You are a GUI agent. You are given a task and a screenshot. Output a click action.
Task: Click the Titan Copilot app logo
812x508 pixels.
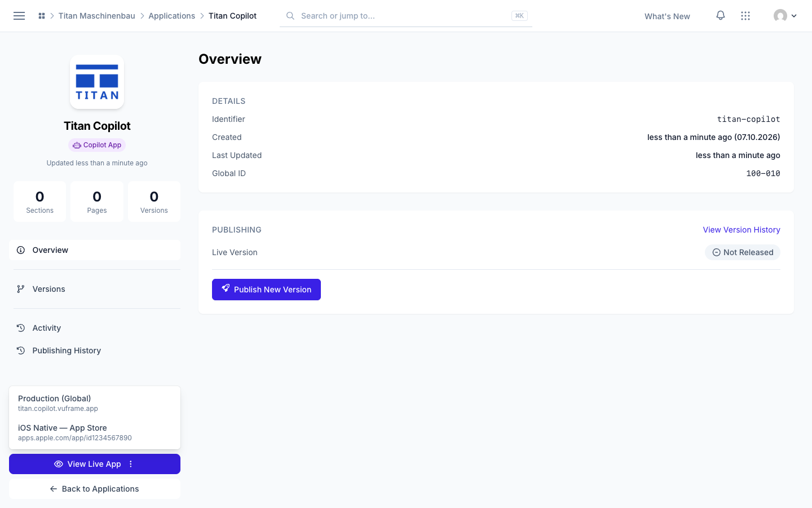pos(97,82)
